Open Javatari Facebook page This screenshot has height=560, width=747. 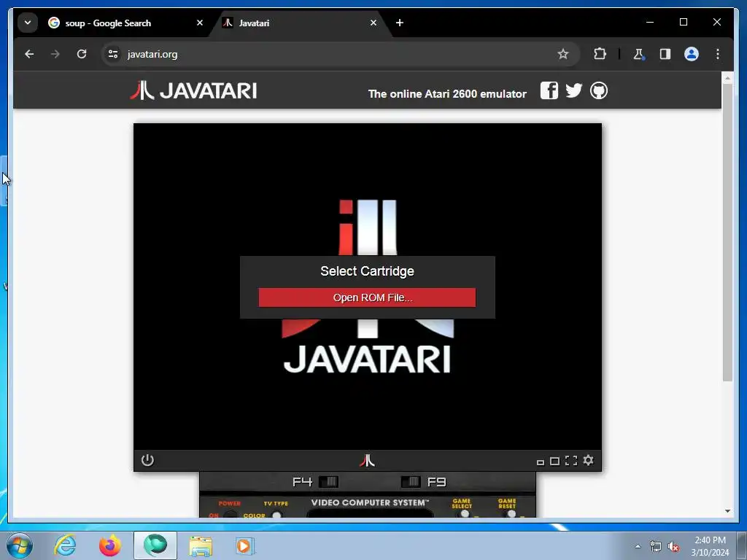[x=549, y=90]
